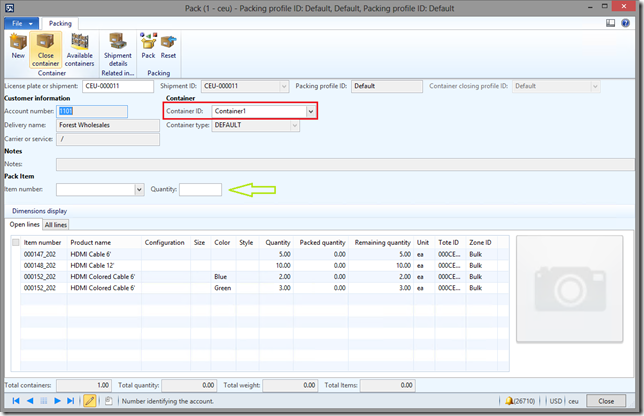
Task: Click the Close container ribbon icon
Action: tap(46, 46)
